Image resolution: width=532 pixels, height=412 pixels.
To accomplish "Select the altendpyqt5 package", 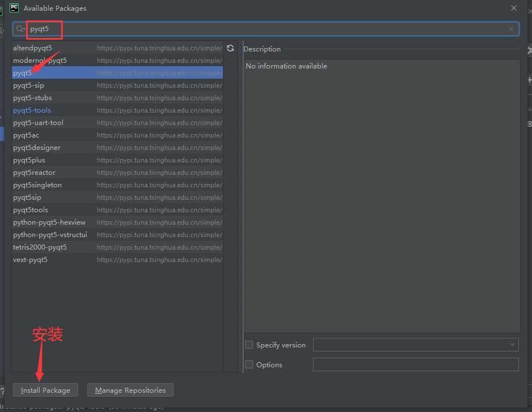I will [117, 48].
